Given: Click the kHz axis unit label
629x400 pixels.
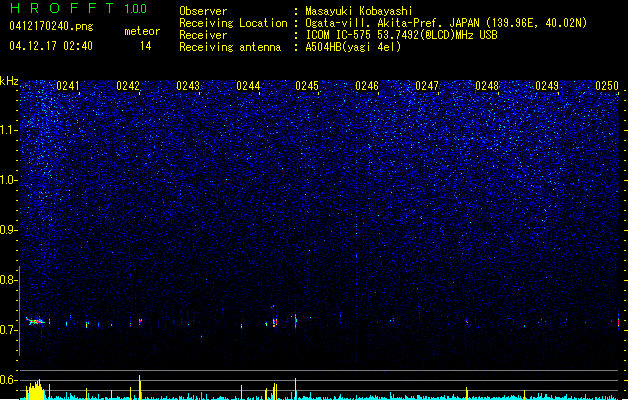Looking at the screenshot, I should point(9,81).
